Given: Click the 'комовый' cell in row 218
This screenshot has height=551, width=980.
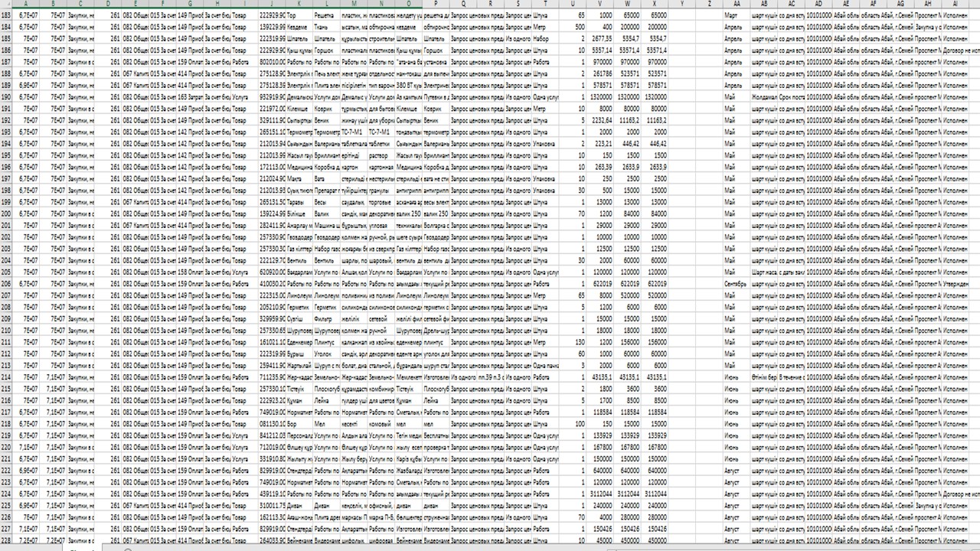Looking at the screenshot, I should point(381,423).
